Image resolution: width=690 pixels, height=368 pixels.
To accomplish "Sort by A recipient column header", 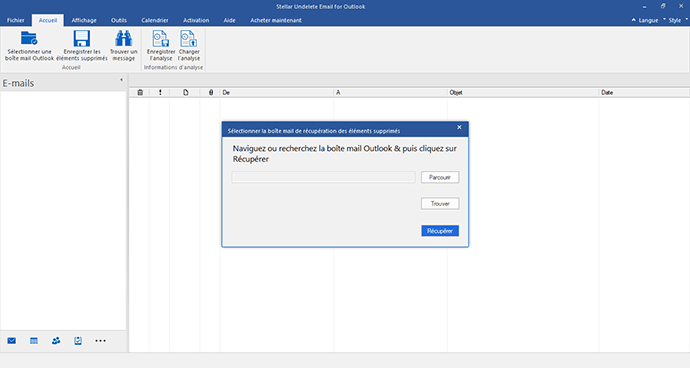I will coord(390,92).
